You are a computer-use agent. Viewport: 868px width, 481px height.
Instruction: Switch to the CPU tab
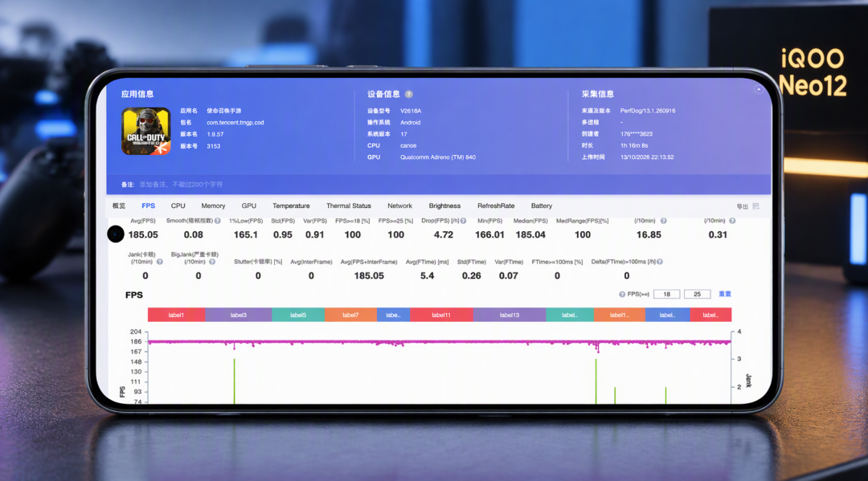(178, 206)
